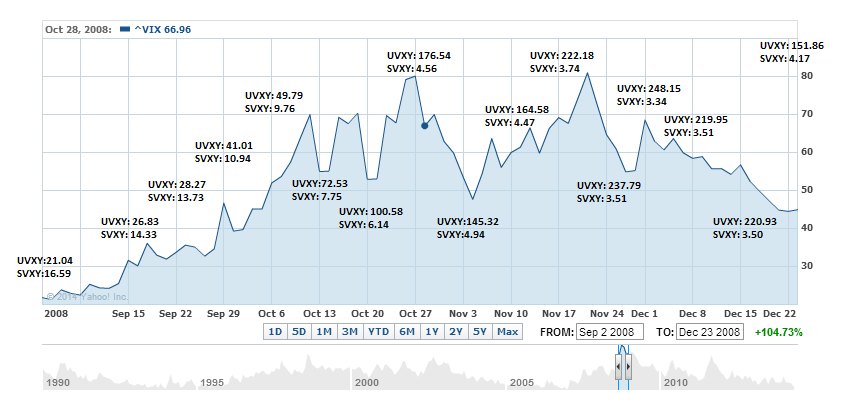The width and height of the screenshot is (842, 403).
Task: Click the TO date input field
Action: pos(709,332)
